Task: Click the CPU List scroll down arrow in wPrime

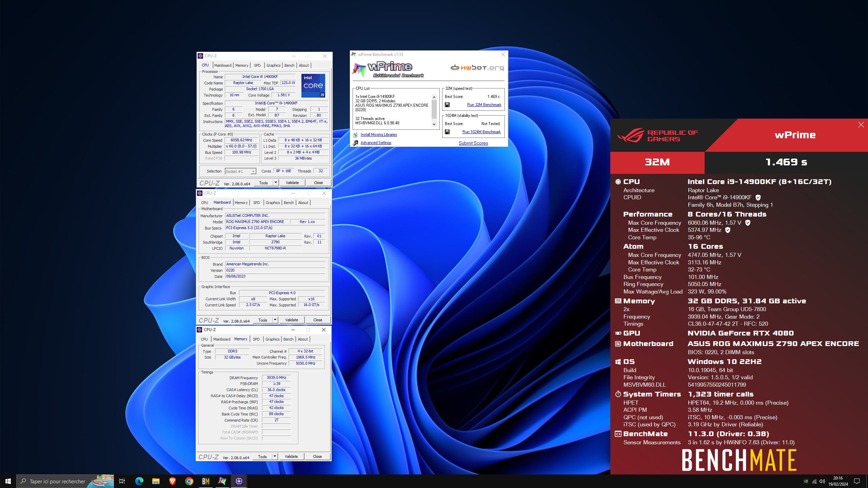Action: [434, 124]
